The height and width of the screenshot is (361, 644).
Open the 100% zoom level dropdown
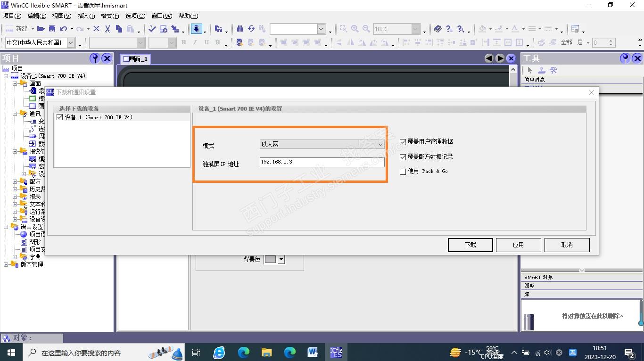416,29
